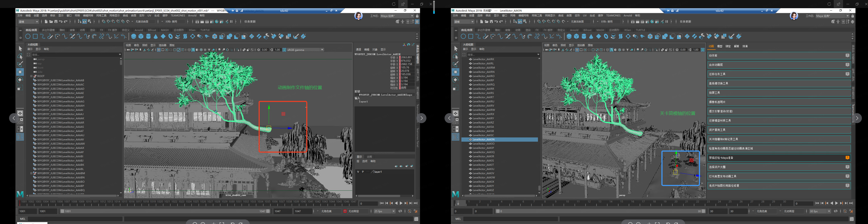The width and height of the screenshot is (868, 224).
Task: Open the sRGB gamma view transform dropdown
Action: coord(322,50)
